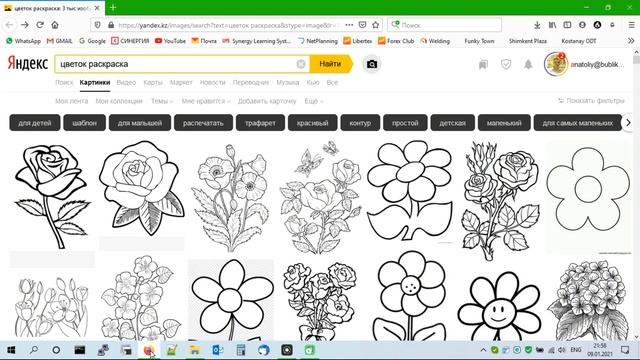
Task: Reload the page with the refresh icon
Action: [40, 25]
